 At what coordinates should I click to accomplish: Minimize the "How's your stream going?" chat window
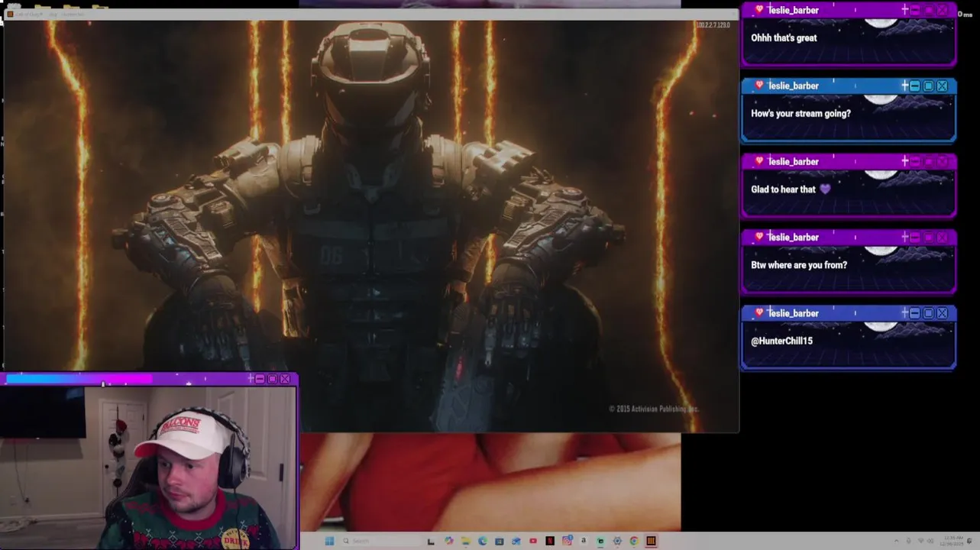[915, 86]
